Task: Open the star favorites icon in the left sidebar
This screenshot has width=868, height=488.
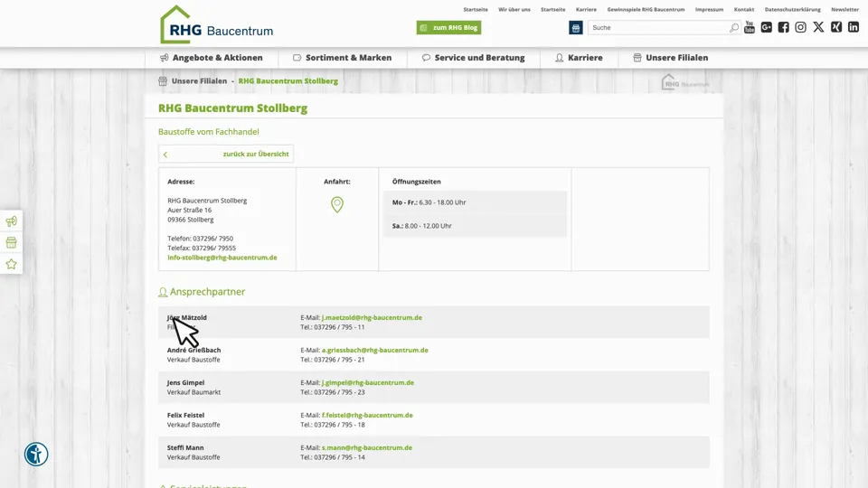Action: point(11,264)
